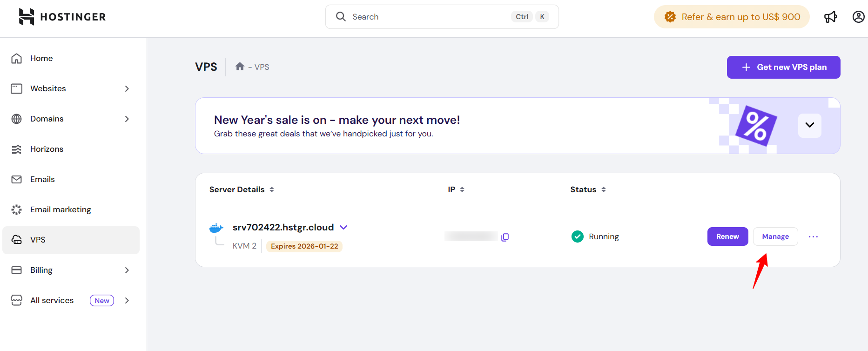Click the Email marketing sparkle icon
The width and height of the screenshot is (868, 351).
17,209
